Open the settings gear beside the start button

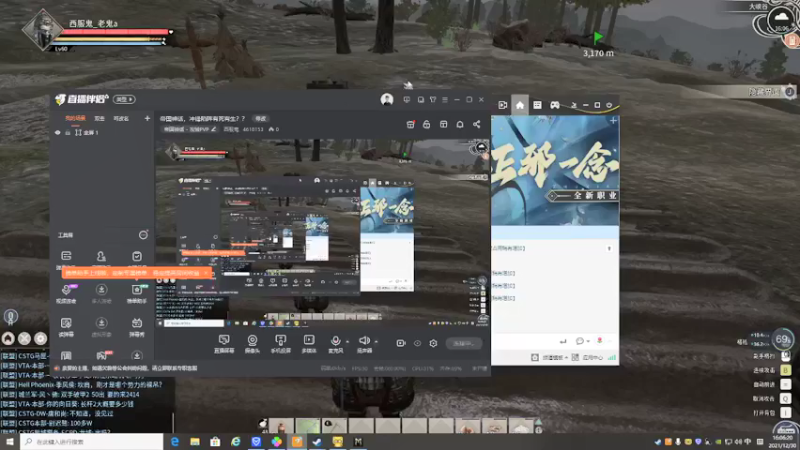point(433,343)
